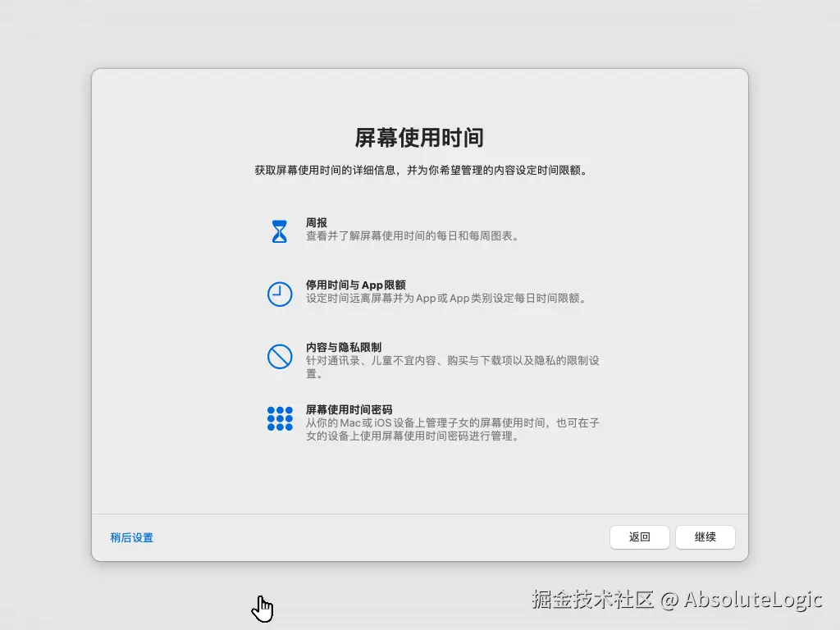
Task: Click the 继续 button
Action: tap(705, 536)
